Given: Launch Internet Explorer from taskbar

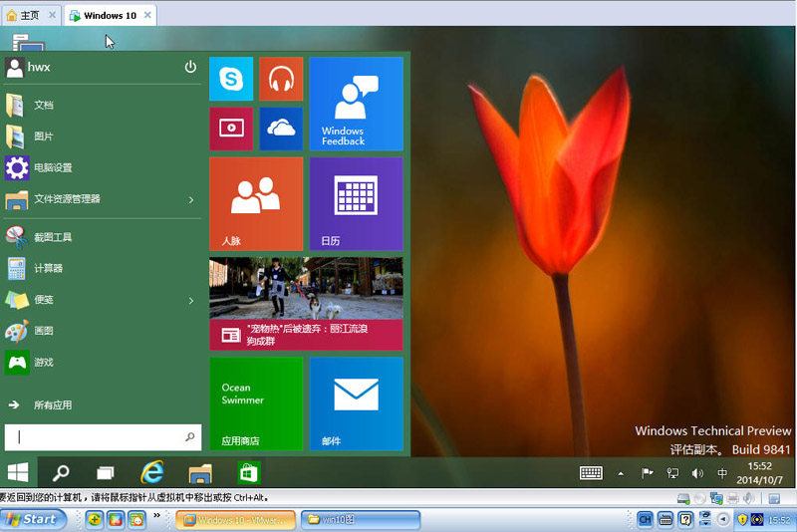Looking at the screenshot, I should tap(152, 472).
